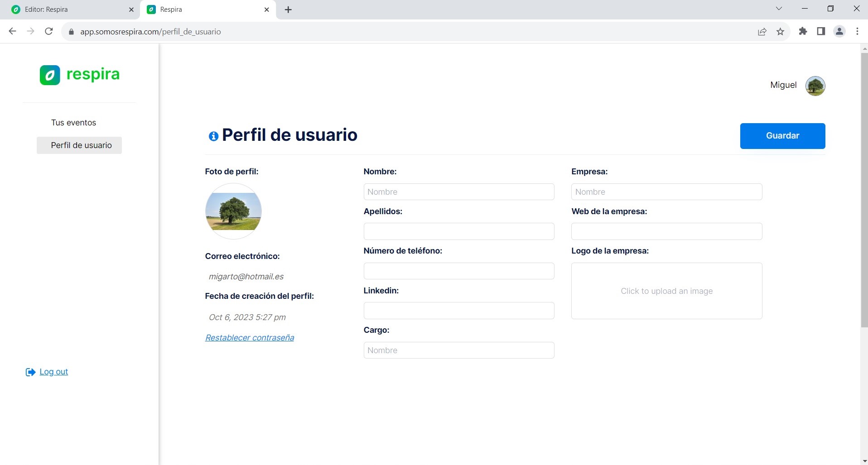Focus the Empresa input field
This screenshot has width=868, height=465.
coord(666,192)
